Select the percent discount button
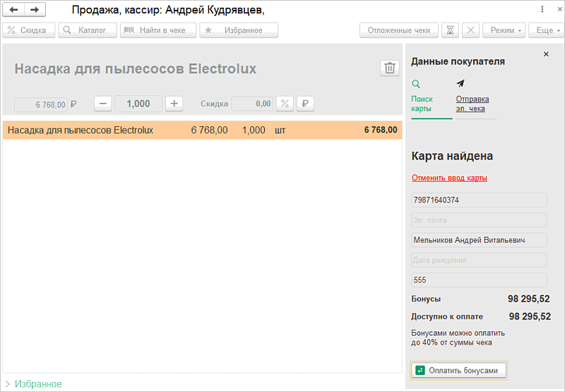The width and height of the screenshot is (565, 392). click(285, 103)
